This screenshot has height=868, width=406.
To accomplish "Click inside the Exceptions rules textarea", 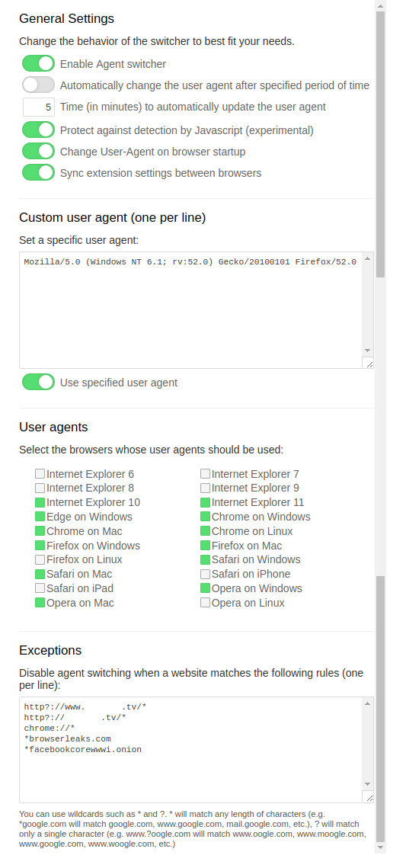I will tap(191, 750).
